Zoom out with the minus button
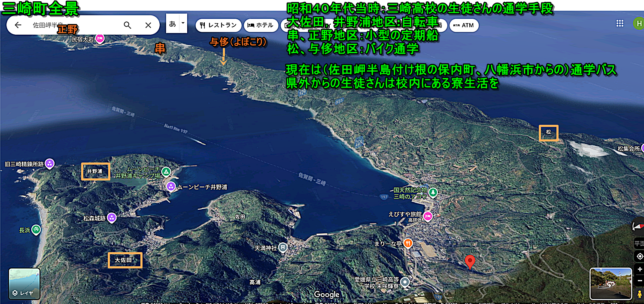 (x=640, y=280)
